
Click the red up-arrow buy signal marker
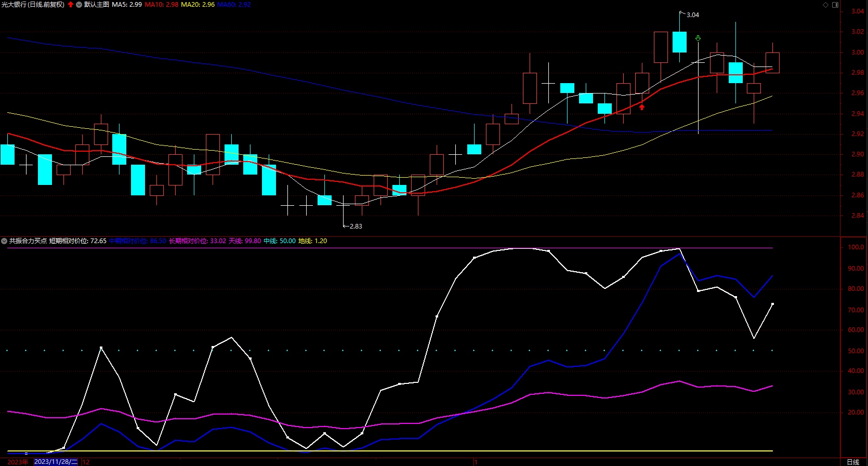[x=642, y=107]
